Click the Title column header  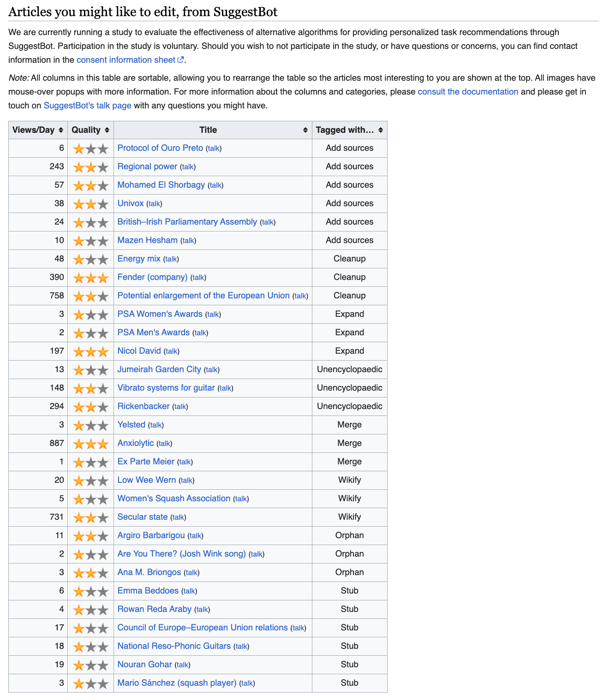click(x=213, y=130)
